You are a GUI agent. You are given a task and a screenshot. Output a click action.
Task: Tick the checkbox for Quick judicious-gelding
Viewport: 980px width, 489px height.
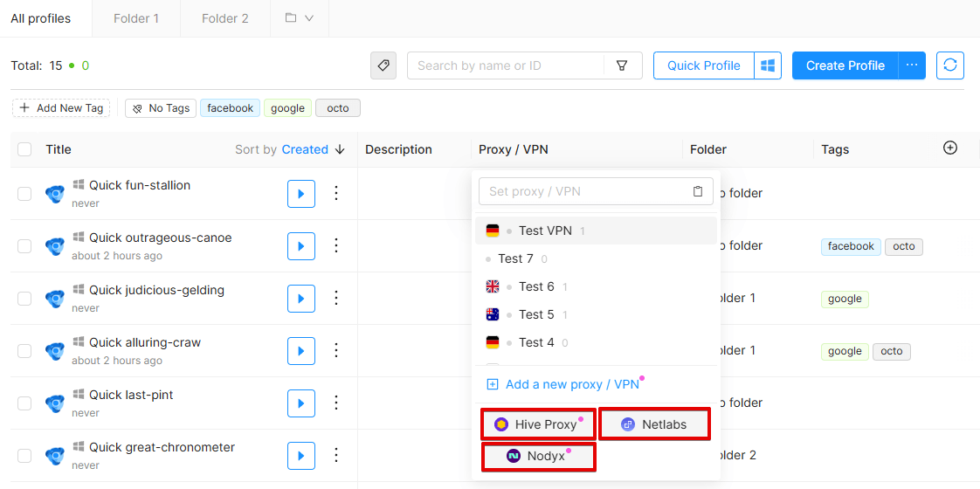coord(24,299)
